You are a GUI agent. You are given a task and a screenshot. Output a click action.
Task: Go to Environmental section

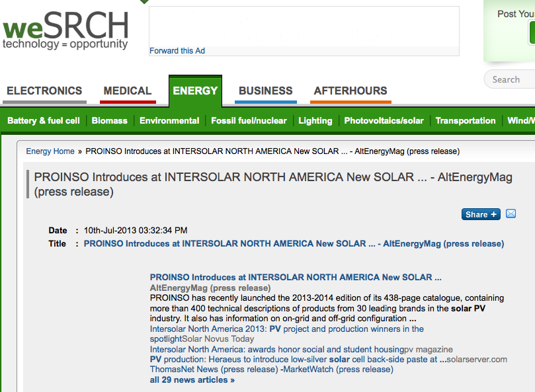169,121
